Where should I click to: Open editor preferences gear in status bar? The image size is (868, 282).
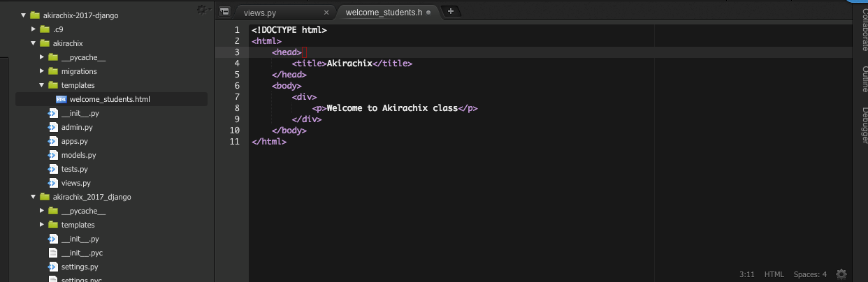(841, 274)
